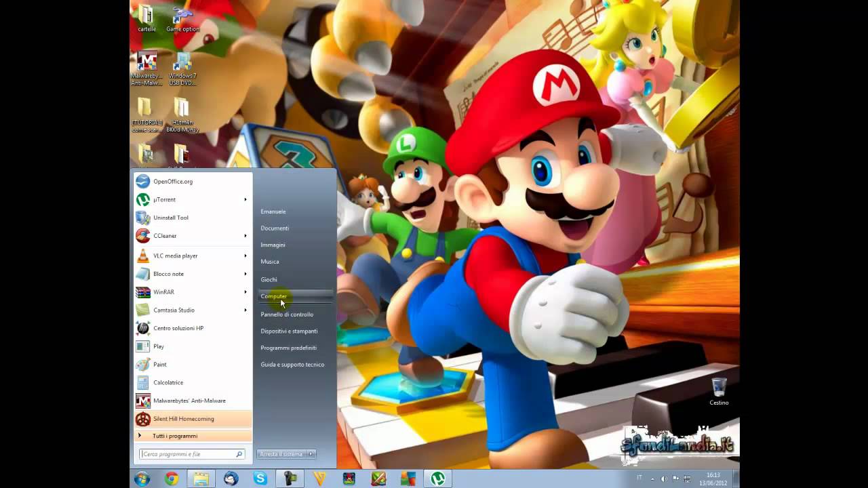Open IT language indicator in taskbar
This screenshot has width=868, height=488.
[x=639, y=478]
